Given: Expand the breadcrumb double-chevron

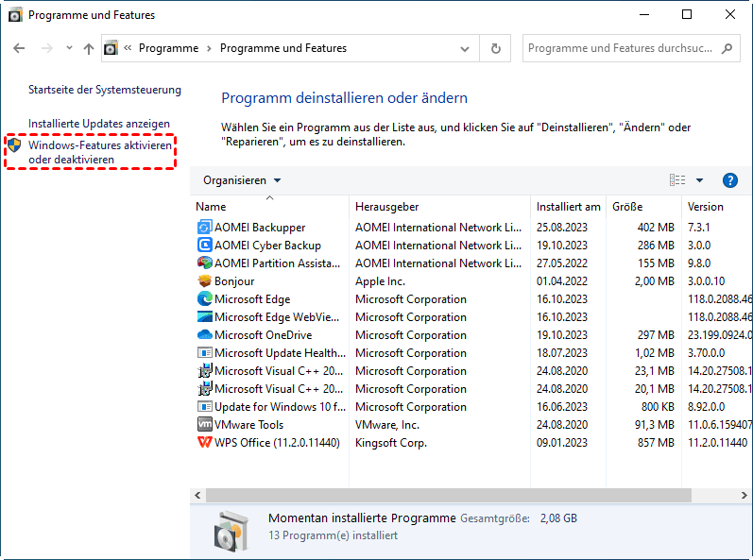Looking at the screenshot, I should pos(128,48).
